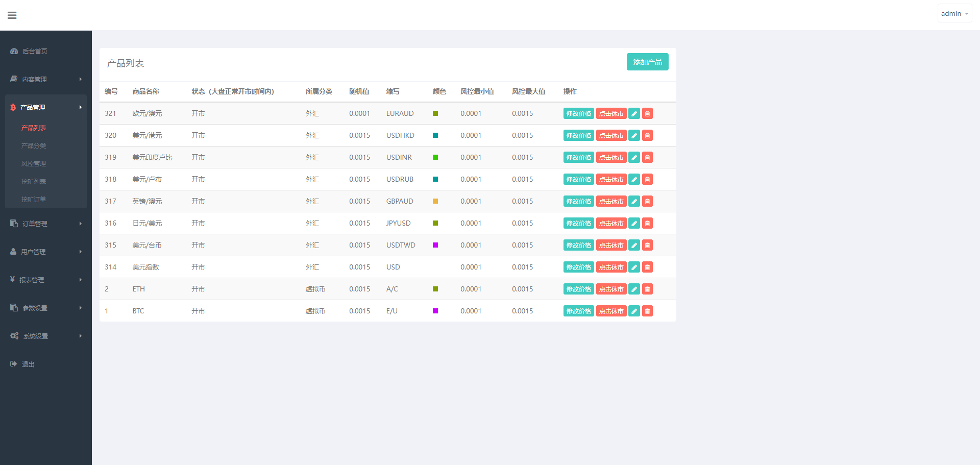This screenshot has height=465, width=980.
Task: Select the 产品分类 submenu item
Action: [34, 145]
